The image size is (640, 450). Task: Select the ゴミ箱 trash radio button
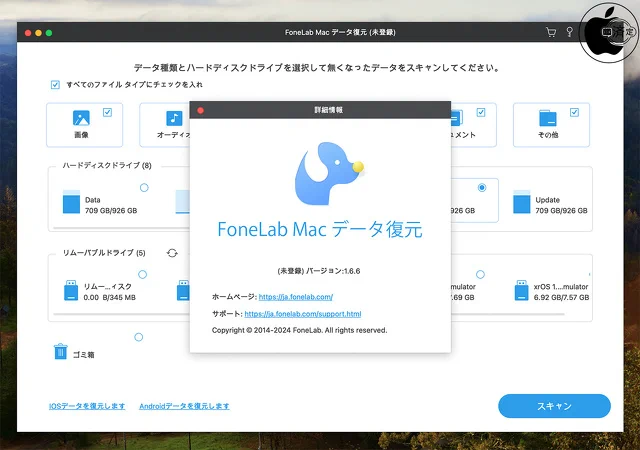(x=139, y=337)
